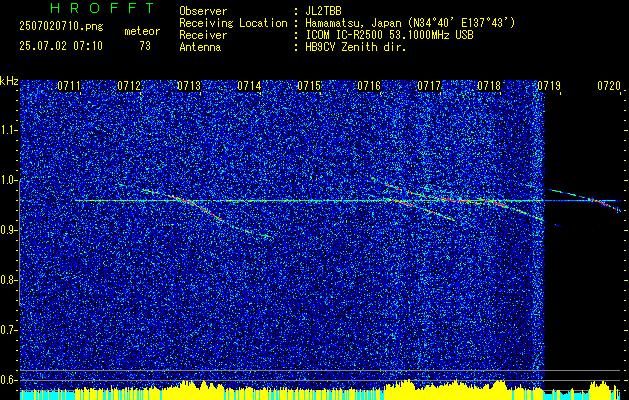629x400 pixels.
Task: Click the HROFFT title text
Action: coord(103,8)
